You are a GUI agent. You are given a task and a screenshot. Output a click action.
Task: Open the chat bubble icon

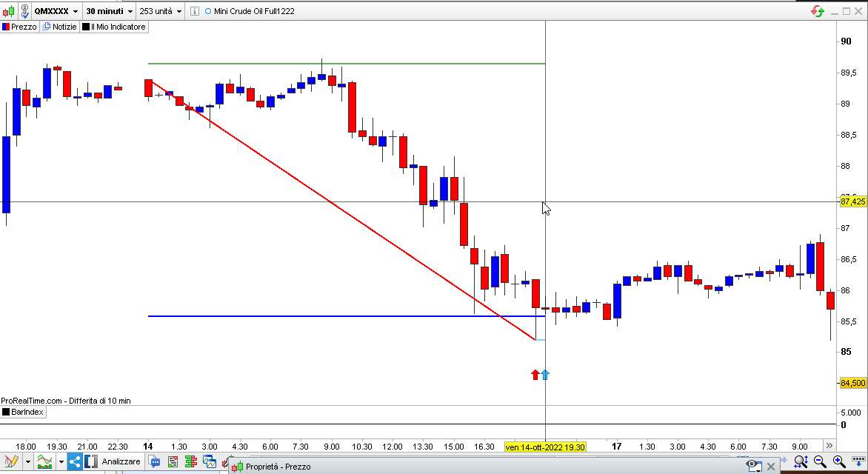pos(155,461)
